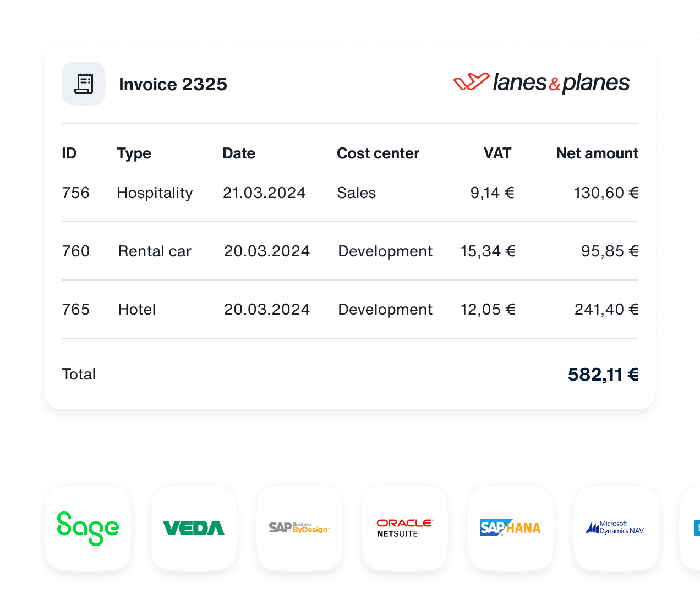Click the Hotel row date 20.03.2024
700x616 pixels.
[267, 309]
